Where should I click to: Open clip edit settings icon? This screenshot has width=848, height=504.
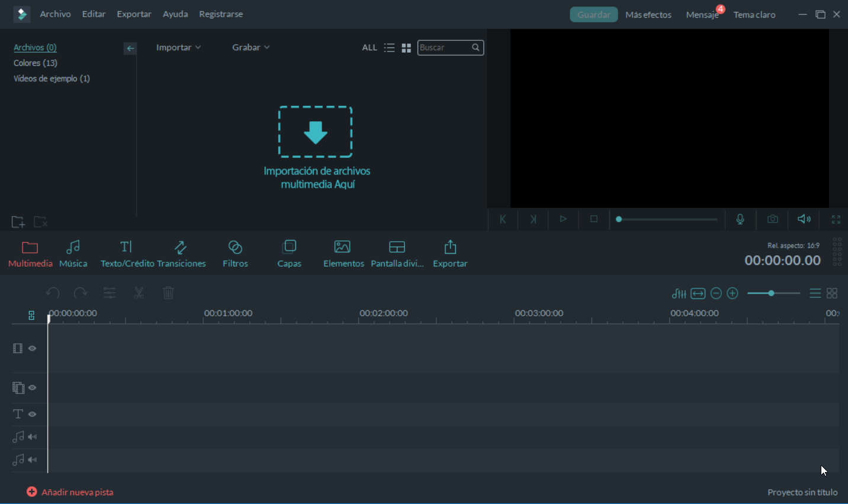click(x=110, y=293)
